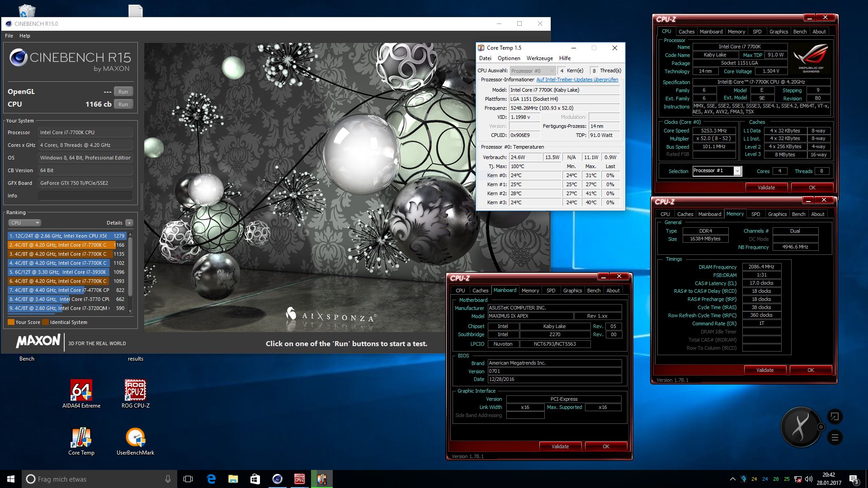Open the Ranking CPU dropdown in Cinebench

[x=24, y=223]
